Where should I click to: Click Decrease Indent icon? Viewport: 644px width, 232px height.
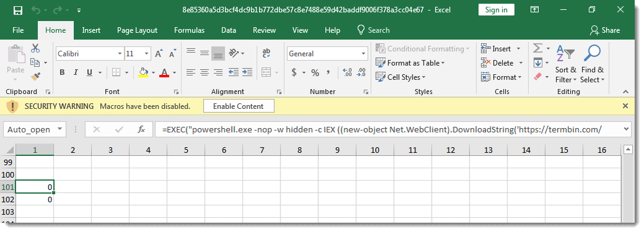point(233,72)
